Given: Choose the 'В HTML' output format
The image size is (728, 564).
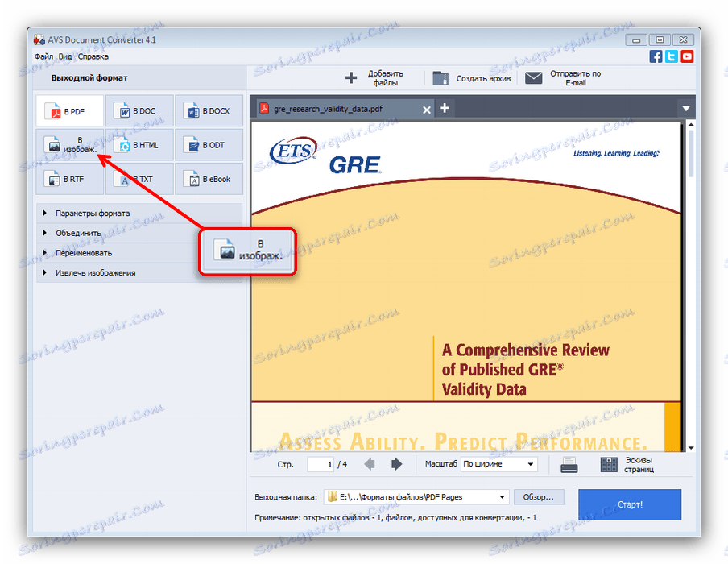Looking at the screenshot, I should click(139, 145).
